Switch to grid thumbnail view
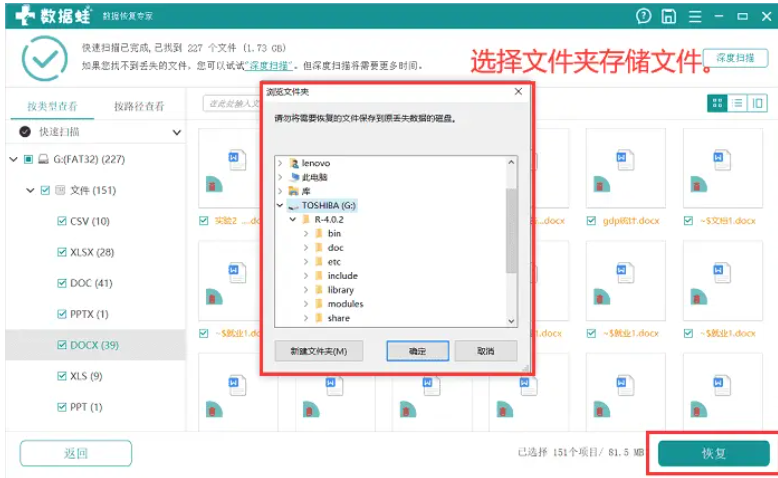Viewport: 778px width, 478px height. 717,103
